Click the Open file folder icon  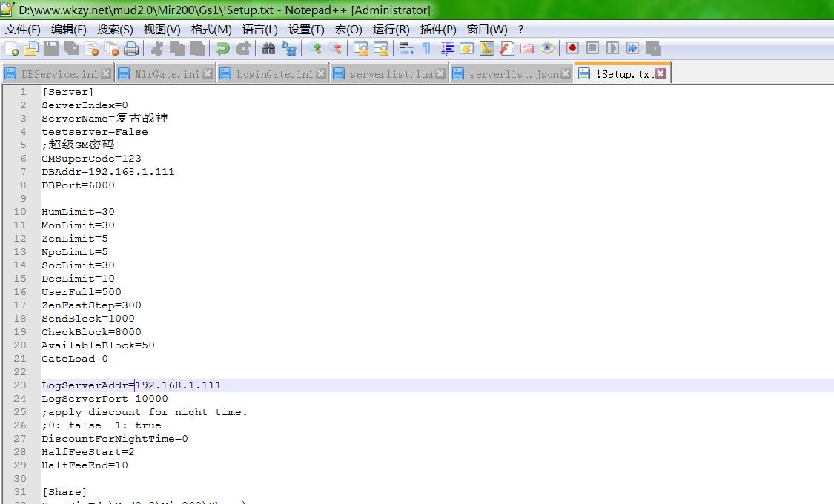(x=30, y=48)
